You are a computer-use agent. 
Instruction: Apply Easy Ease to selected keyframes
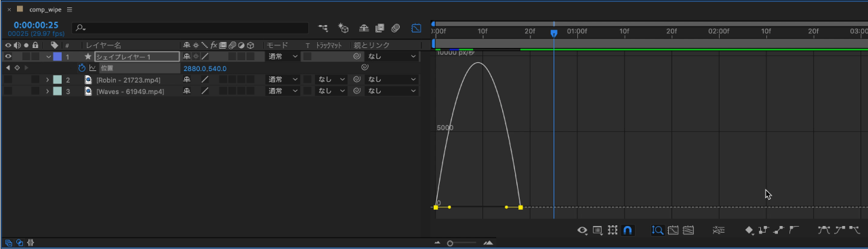coord(824,231)
